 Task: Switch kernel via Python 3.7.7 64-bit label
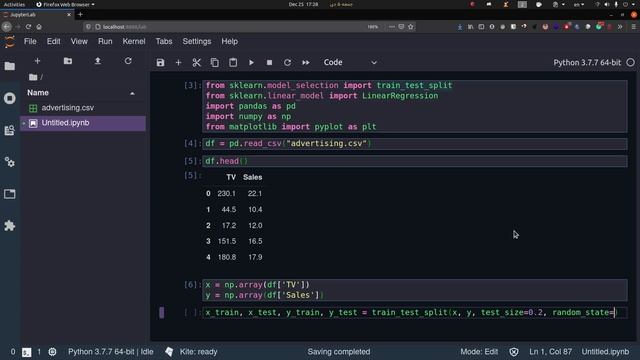[587, 62]
